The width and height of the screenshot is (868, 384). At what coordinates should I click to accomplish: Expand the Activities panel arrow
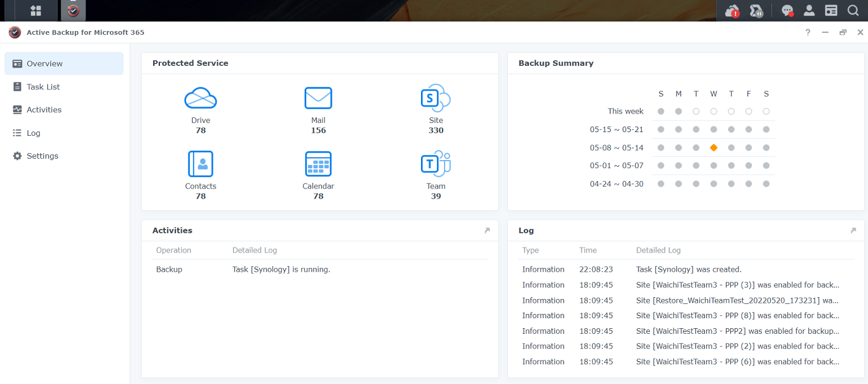pyautogui.click(x=487, y=230)
